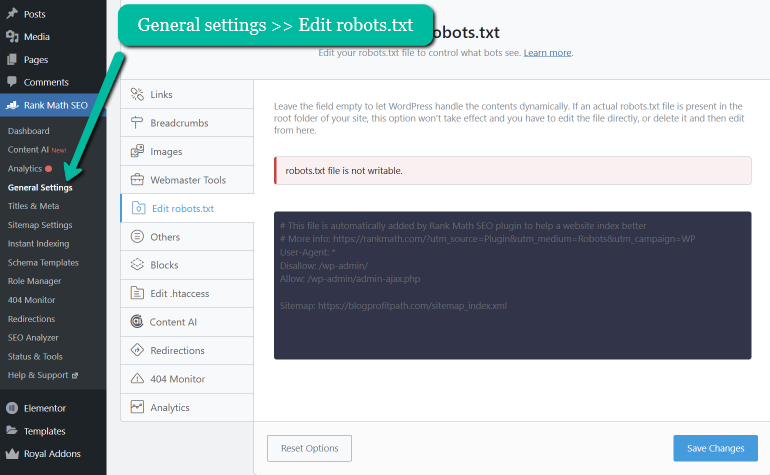Viewport: 770px width, 475px height.
Task: Click the Breadcrumbs signpost icon
Action: [x=137, y=123]
